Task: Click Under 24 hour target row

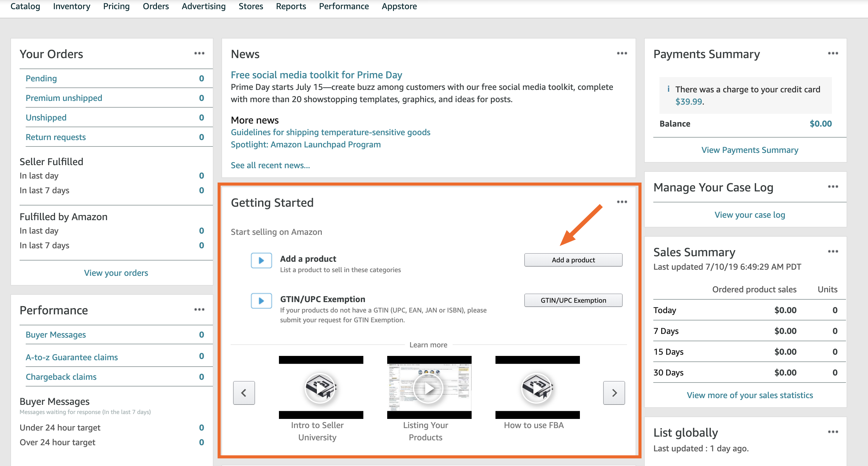Action: click(112, 427)
